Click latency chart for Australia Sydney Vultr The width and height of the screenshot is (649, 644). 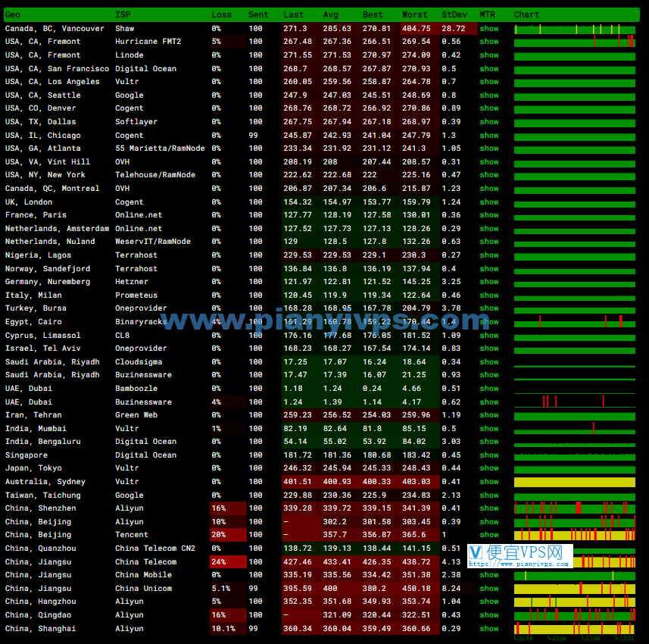click(575, 482)
